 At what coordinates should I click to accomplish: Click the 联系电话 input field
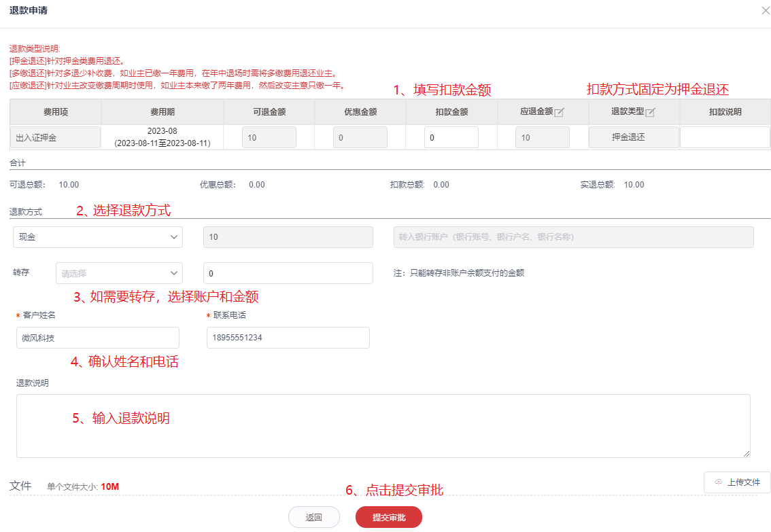(x=288, y=338)
